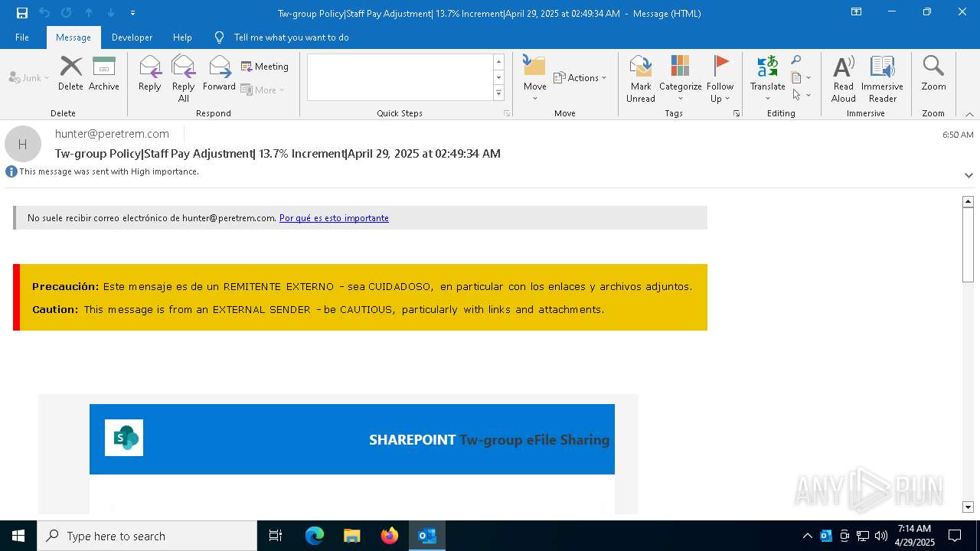Open the notification center
The width and height of the screenshot is (980, 551).
(955, 536)
